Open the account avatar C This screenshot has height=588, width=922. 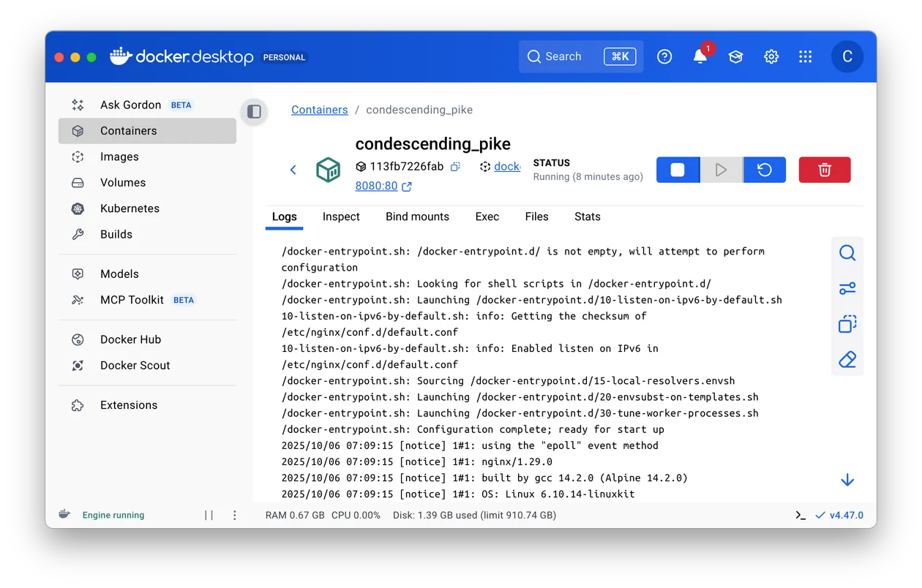point(847,56)
